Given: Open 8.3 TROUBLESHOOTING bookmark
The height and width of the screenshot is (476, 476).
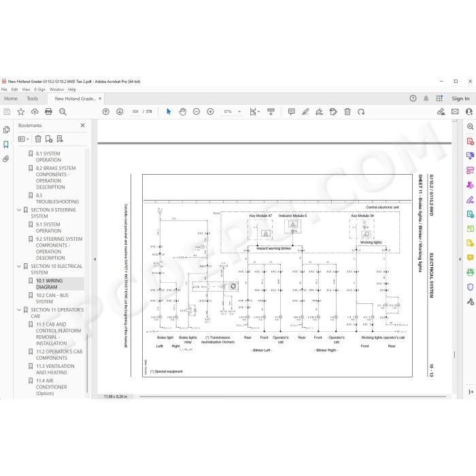Looking at the screenshot, I should pyautogui.click(x=57, y=199).
